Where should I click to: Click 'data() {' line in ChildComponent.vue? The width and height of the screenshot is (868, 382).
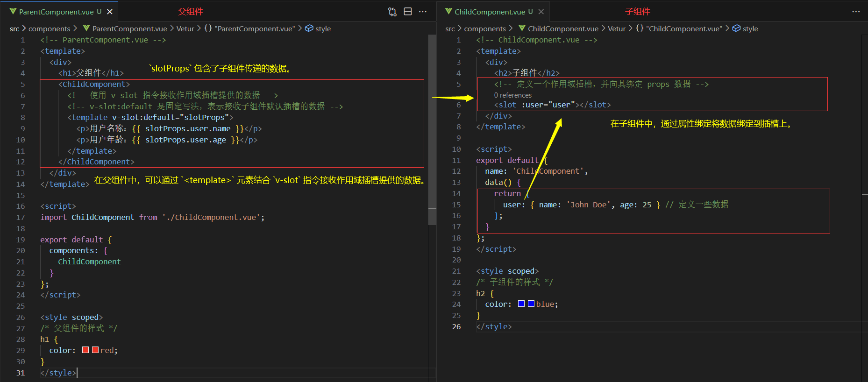pyautogui.click(x=503, y=182)
